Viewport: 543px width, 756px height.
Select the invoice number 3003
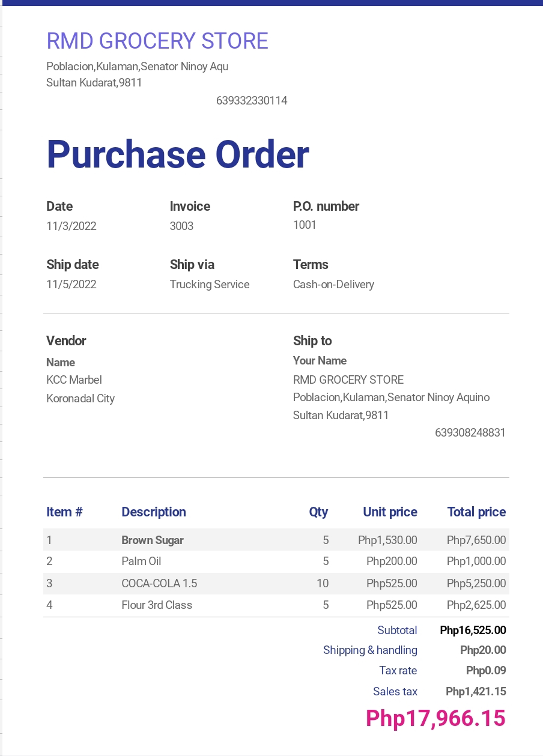click(x=181, y=226)
